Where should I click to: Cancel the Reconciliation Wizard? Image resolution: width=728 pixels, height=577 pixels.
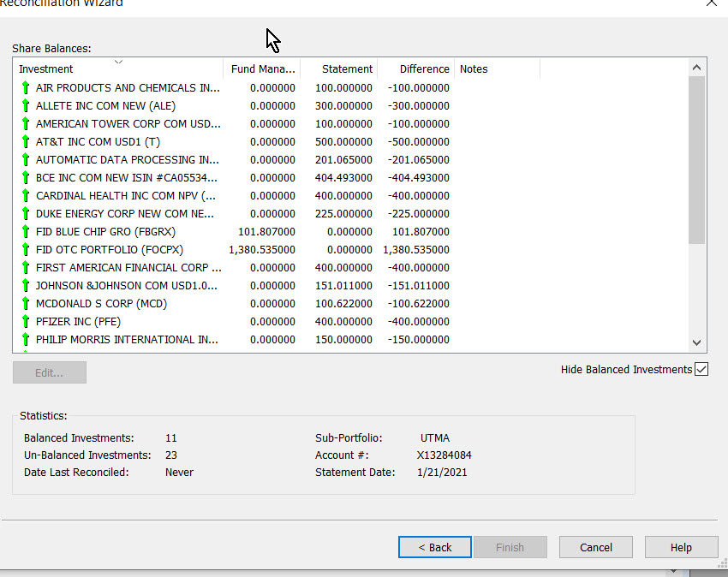coord(596,547)
